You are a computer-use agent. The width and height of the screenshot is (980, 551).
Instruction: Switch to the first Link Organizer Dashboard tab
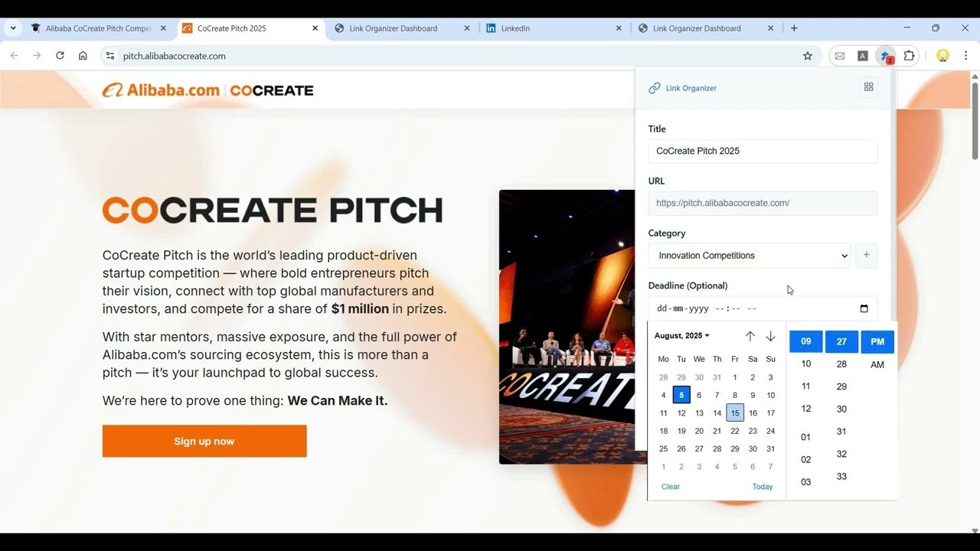coord(401,28)
